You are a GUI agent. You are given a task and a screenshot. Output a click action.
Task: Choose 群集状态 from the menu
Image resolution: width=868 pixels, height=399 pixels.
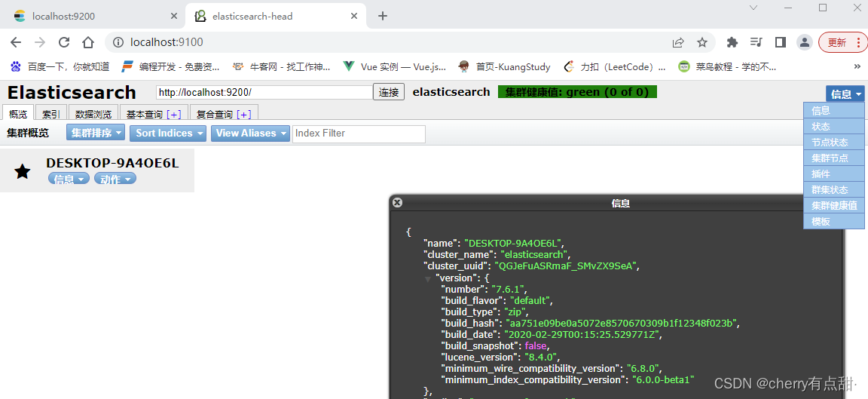pos(833,189)
